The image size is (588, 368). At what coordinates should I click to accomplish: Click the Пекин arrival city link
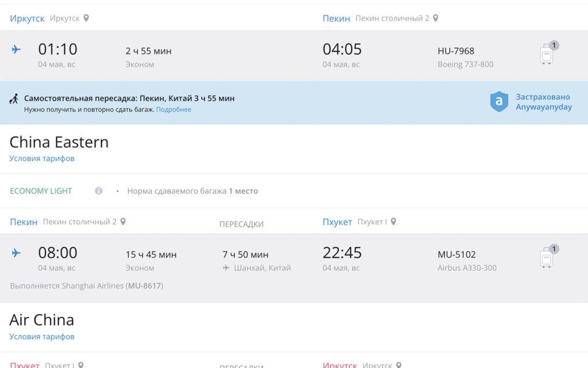pyautogui.click(x=336, y=18)
